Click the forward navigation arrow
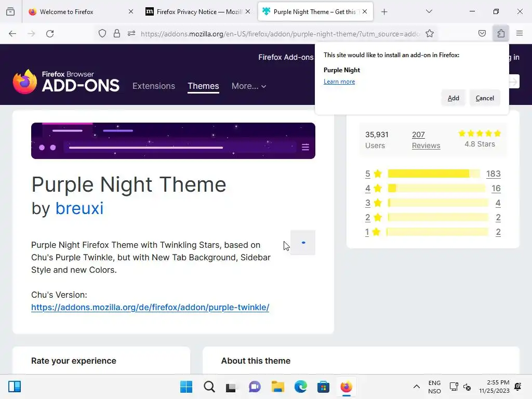 tap(31, 34)
